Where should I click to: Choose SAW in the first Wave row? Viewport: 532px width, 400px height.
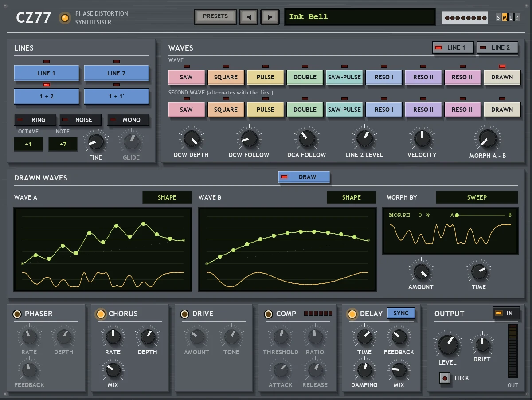(x=186, y=77)
